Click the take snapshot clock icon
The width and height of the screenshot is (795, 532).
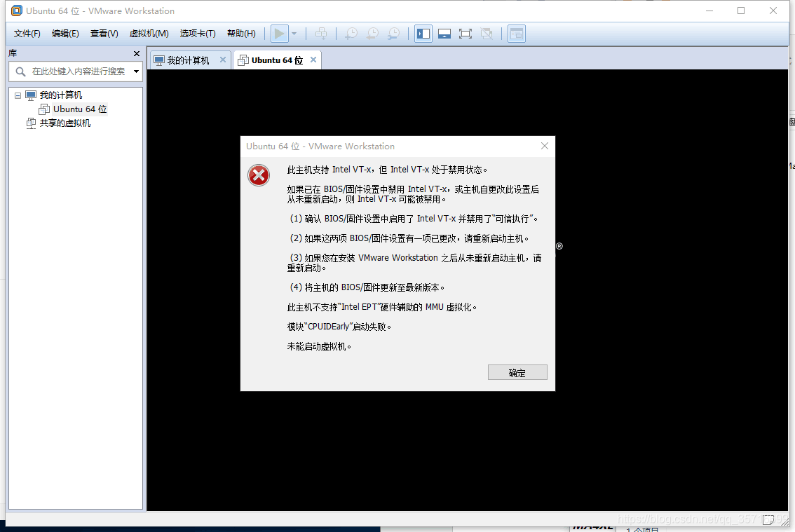click(x=351, y=34)
